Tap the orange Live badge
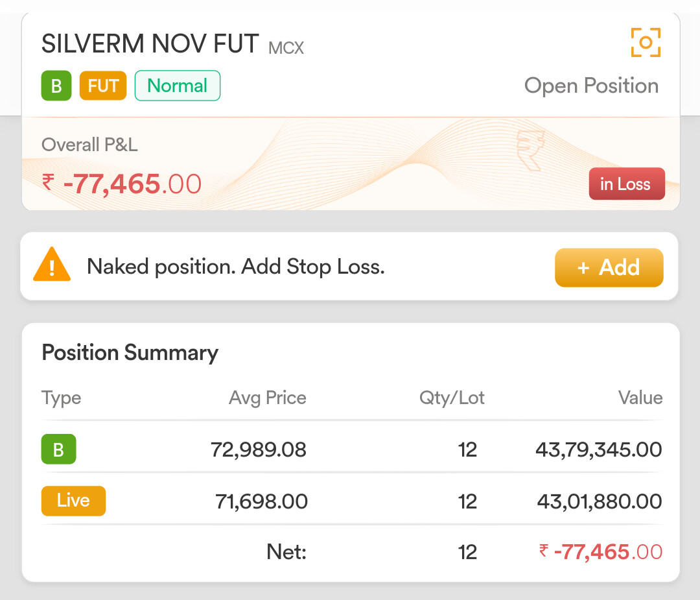 [x=73, y=501]
